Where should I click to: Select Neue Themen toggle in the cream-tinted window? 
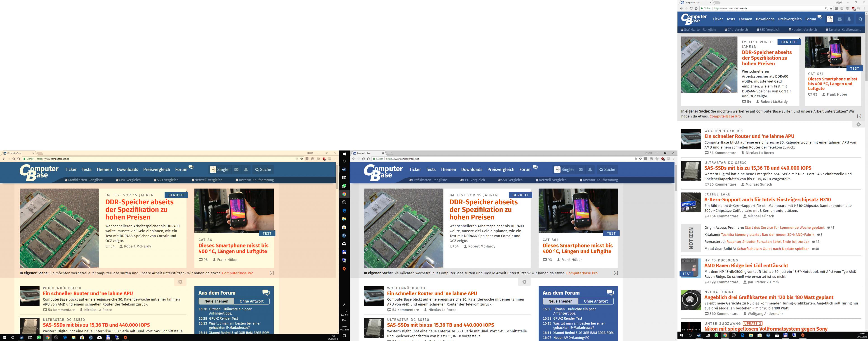tap(216, 301)
